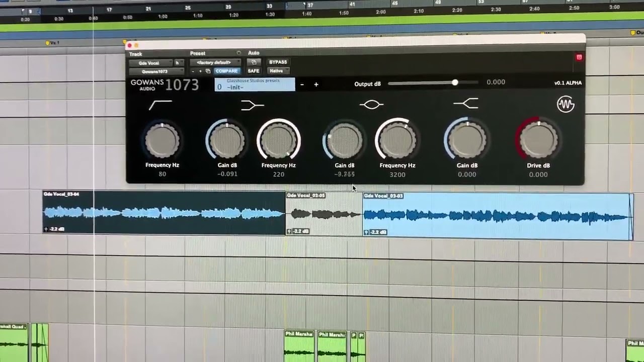Viewport: 644px width, 362px height.
Task: Step to previous Glasshouse preset with minus
Action: pos(302,84)
